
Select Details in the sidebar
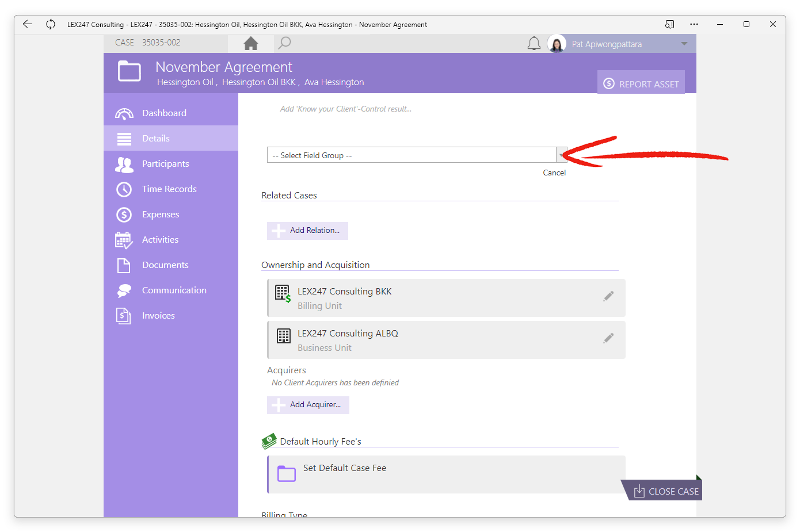(171, 138)
